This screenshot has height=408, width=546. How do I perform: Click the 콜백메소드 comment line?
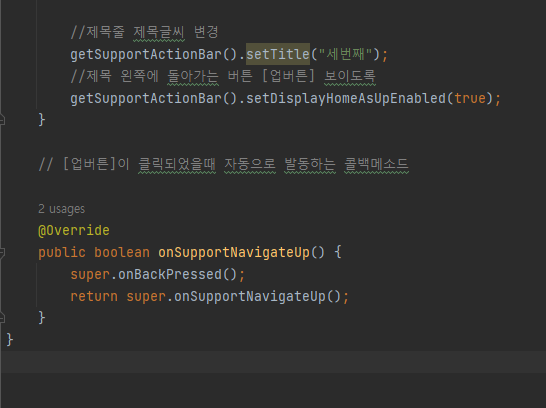coord(223,164)
